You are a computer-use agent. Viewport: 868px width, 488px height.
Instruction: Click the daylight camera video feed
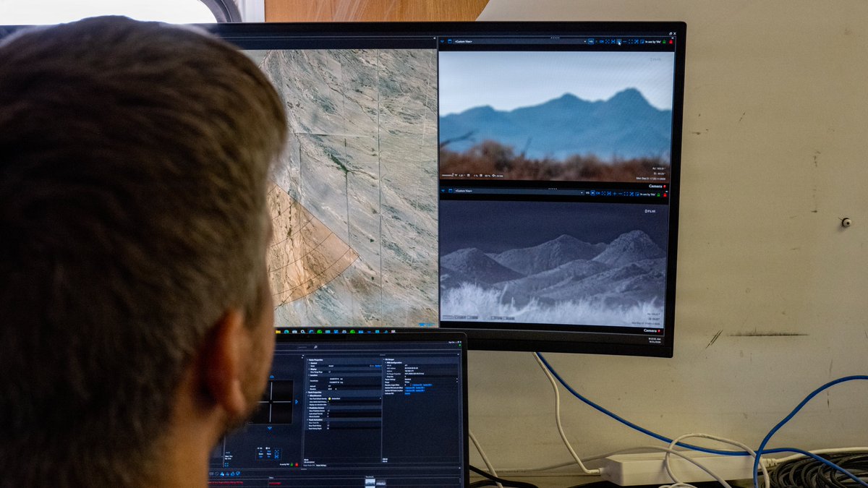556,116
